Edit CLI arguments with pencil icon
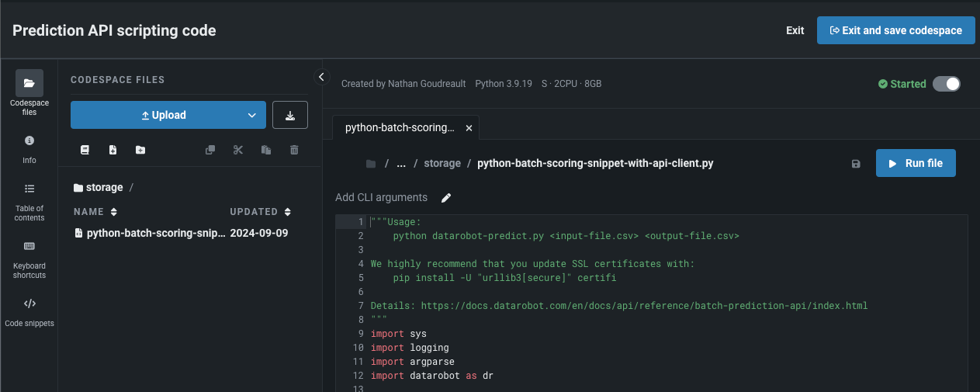 446,198
